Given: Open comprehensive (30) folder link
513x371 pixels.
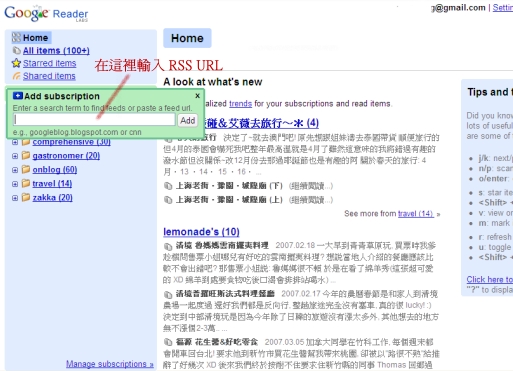Looking at the screenshot, I should pos(71,142).
